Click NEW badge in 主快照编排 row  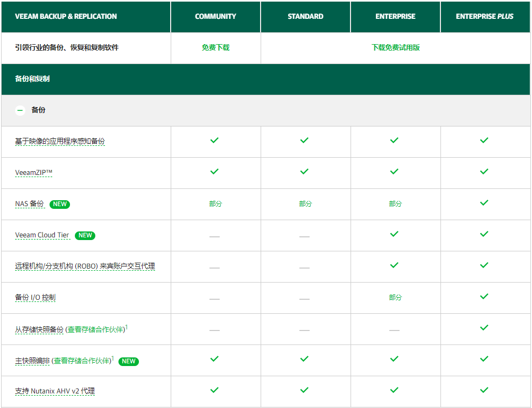129,361
